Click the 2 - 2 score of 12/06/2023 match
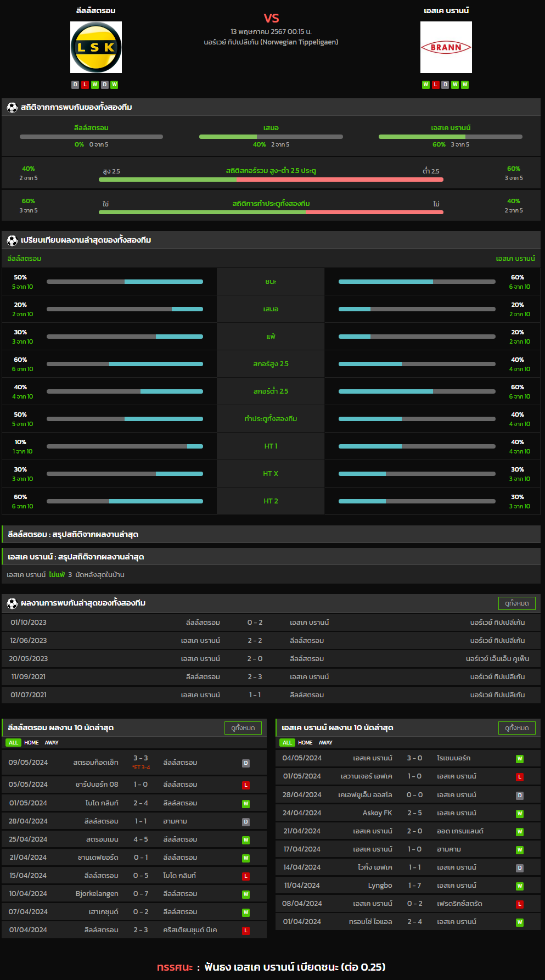Viewport: 545px width, 980px height. (x=255, y=641)
